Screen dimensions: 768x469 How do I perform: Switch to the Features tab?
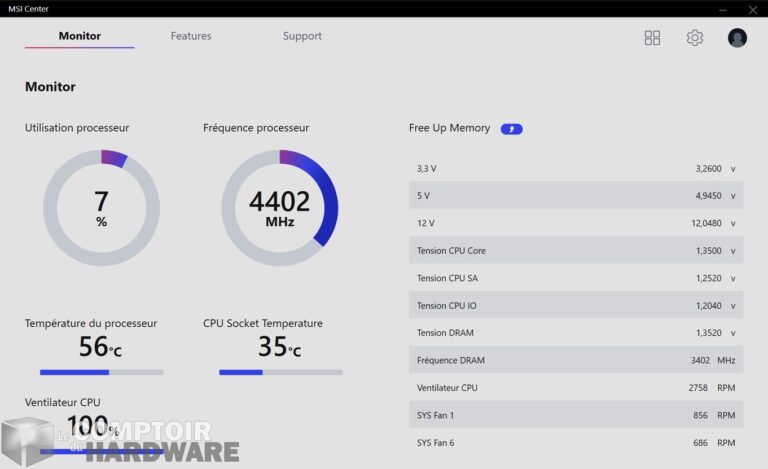191,36
